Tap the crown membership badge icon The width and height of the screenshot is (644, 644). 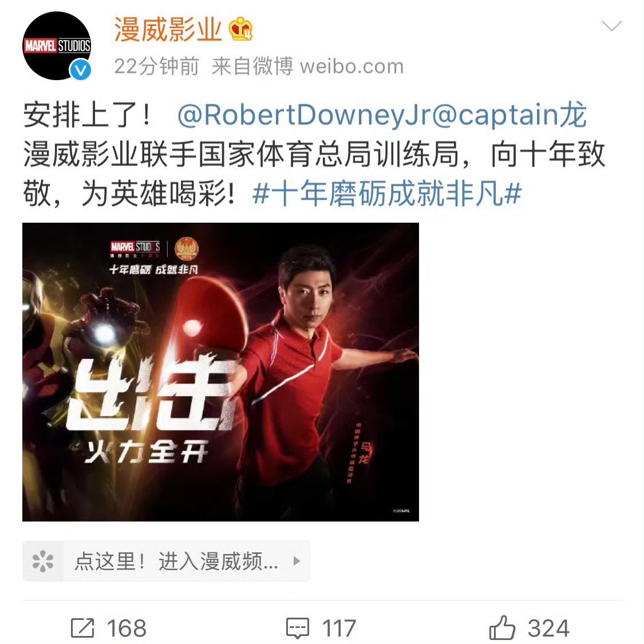click(x=240, y=29)
